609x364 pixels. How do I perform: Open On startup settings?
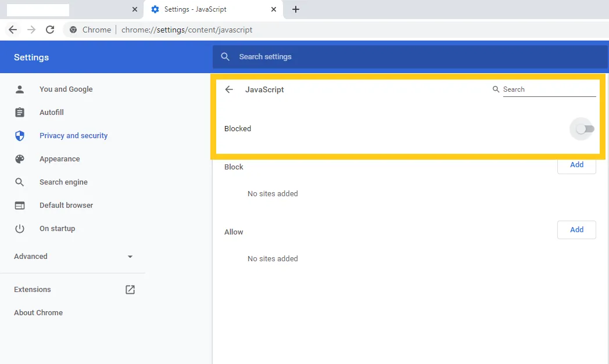[x=57, y=229]
